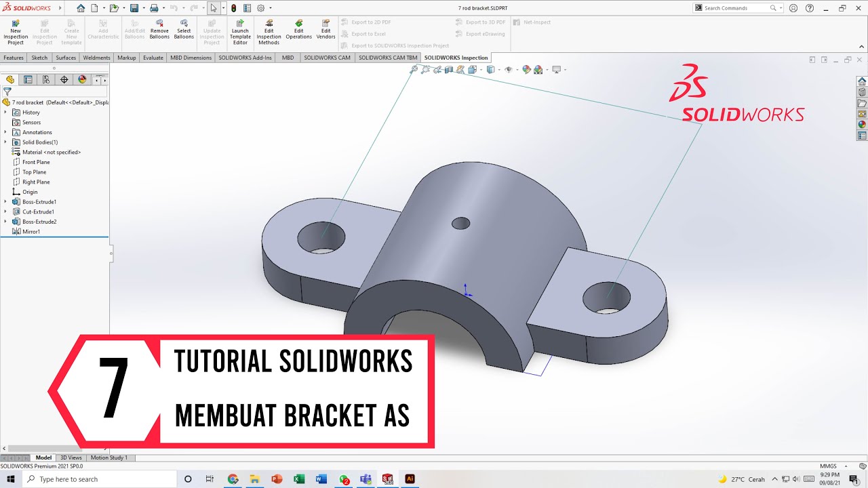
Task: Open Edit Vendors
Action: 325,29
